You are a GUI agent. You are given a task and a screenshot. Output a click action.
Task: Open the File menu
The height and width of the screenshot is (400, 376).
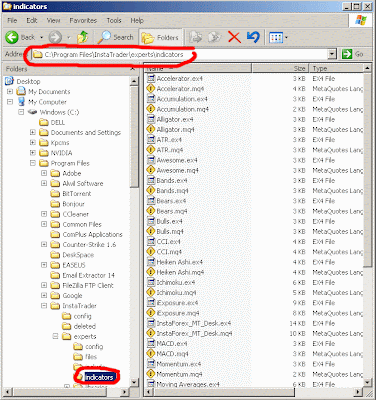point(12,21)
